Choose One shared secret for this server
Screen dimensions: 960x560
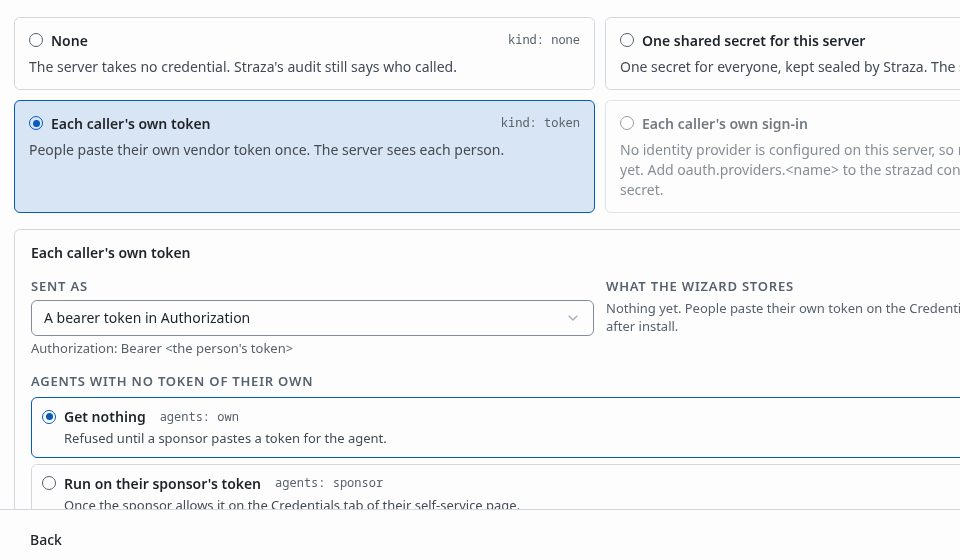point(627,40)
